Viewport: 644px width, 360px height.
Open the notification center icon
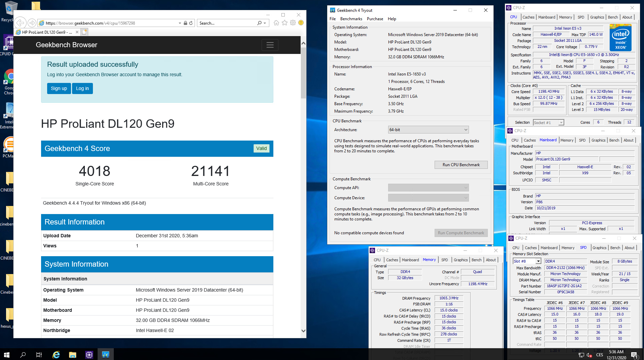tap(634, 355)
